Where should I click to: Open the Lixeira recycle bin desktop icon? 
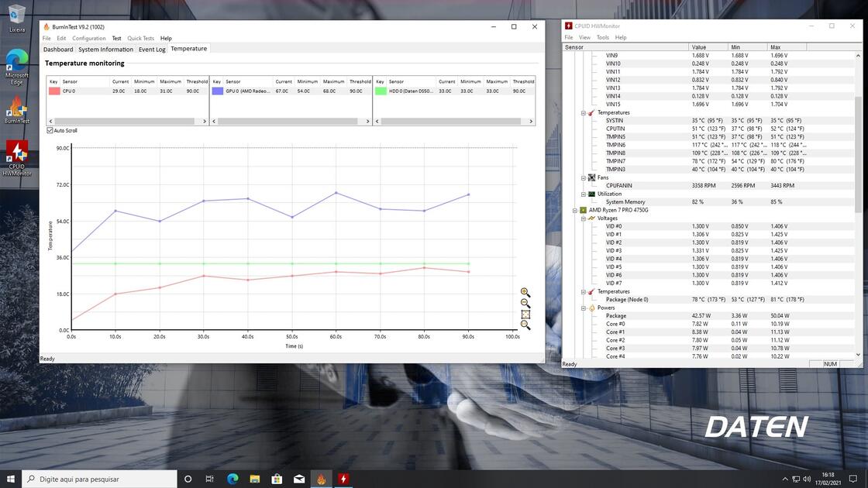pos(16,19)
